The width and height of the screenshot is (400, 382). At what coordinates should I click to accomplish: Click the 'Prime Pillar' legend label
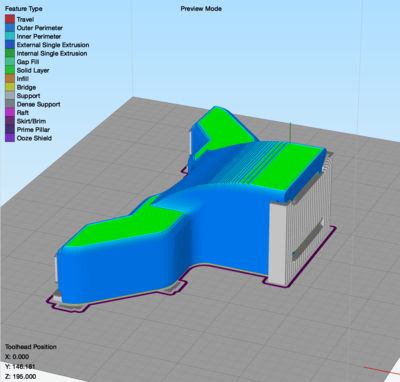click(33, 130)
